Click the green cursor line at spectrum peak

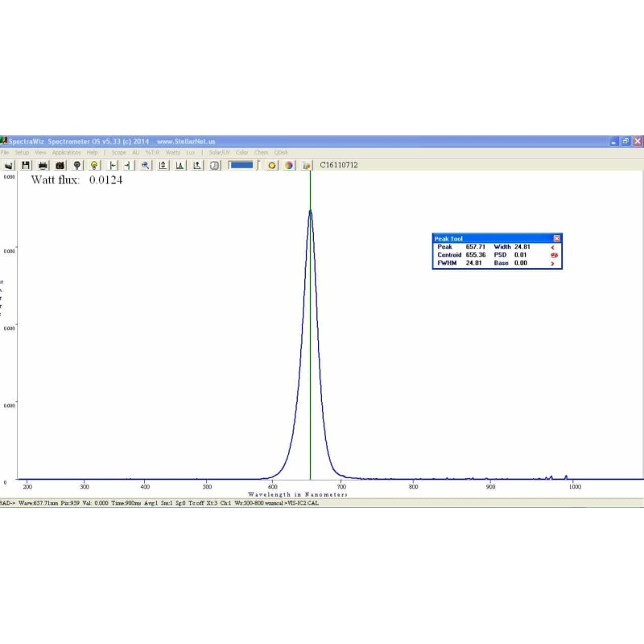click(x=310, y=322)
